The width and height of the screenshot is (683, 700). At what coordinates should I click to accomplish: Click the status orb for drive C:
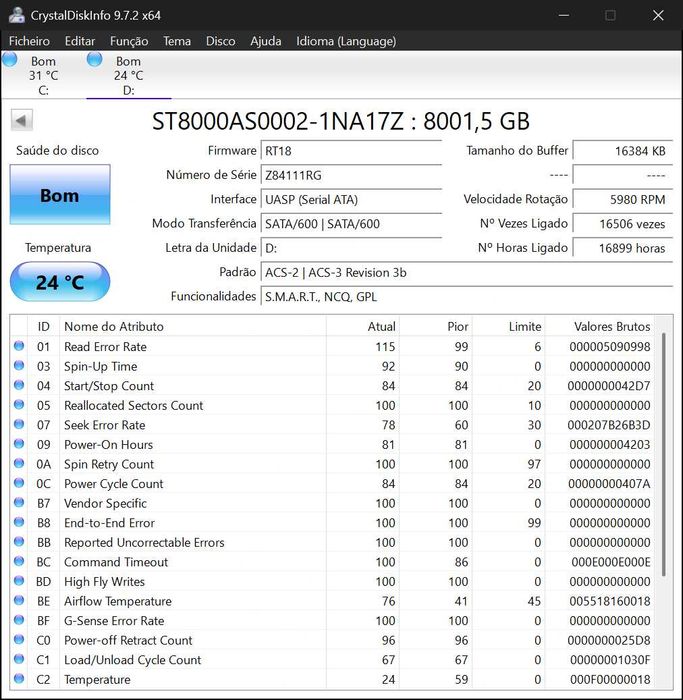click(x=10, y=60)
